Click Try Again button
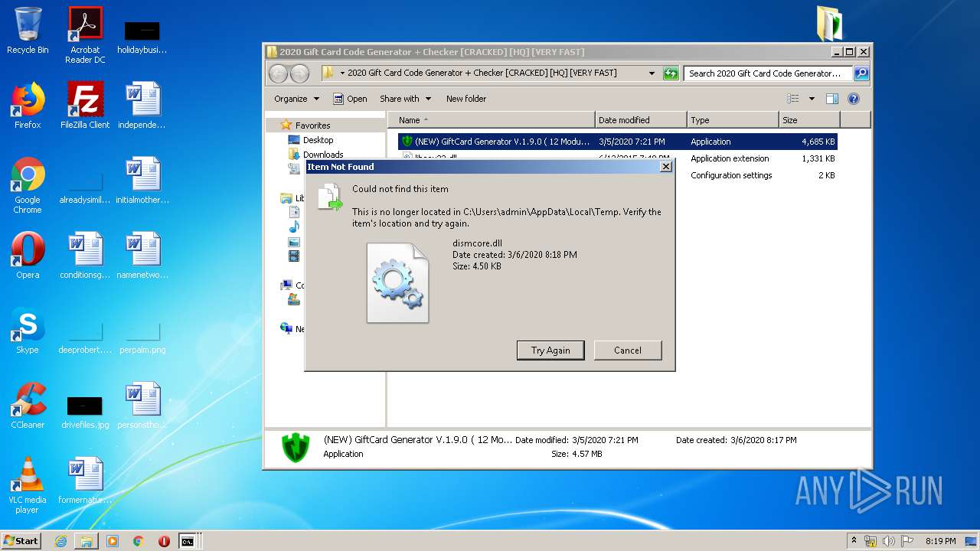The width and height of the screenshot is (980, 551). pyautogui.click(x=550, y=350)
